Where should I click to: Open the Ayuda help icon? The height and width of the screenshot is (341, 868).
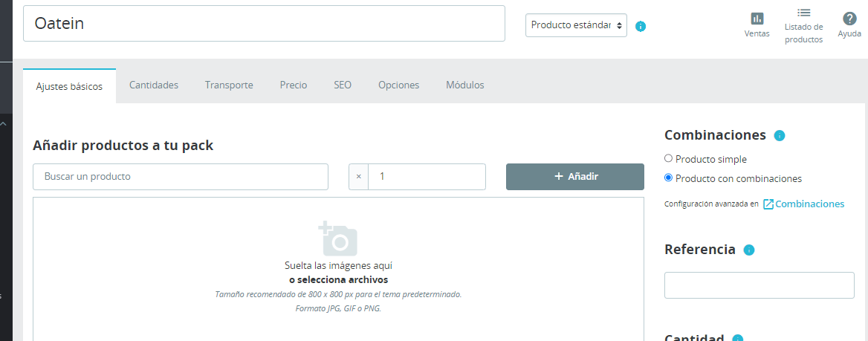pos(849,19)
